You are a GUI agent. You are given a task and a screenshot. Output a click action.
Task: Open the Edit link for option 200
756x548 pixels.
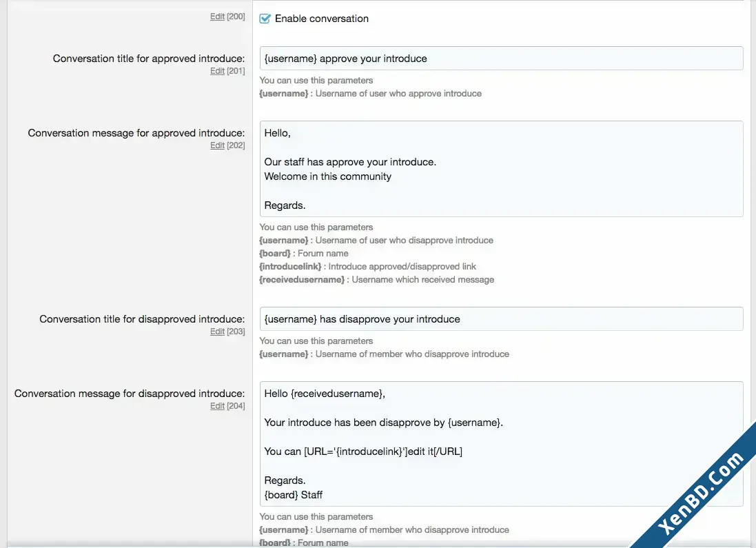pyautogui.click(x=217, y=17)
